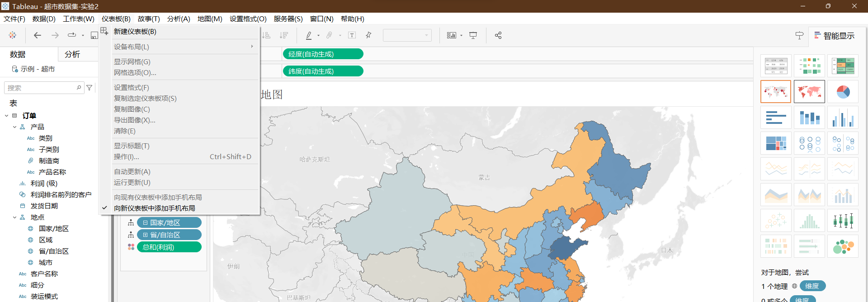Click the 纬度(自动生成) pill
Viewport: 868px width, 302px height.
323,71
